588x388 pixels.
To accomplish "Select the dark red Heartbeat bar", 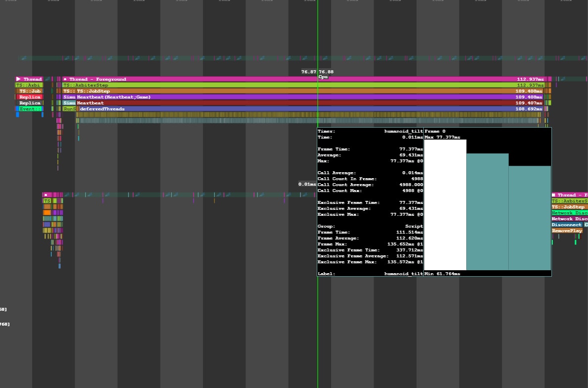I will click(x=297, y=103).
